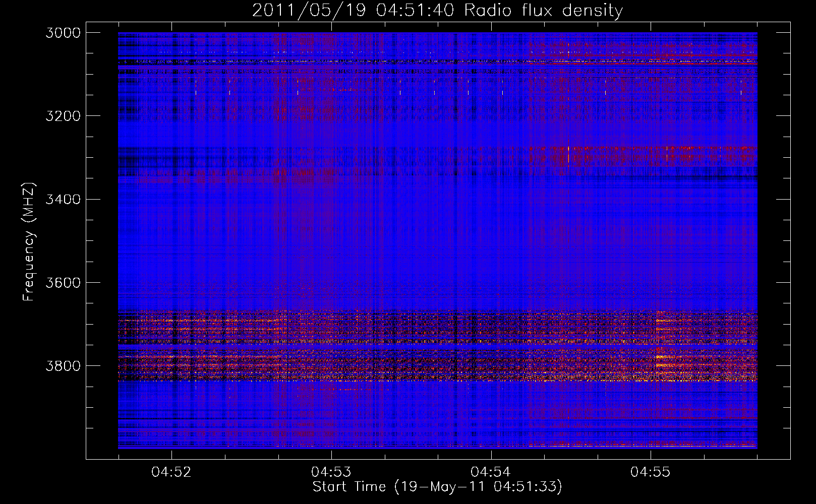This screenshot has height=504, width=816.
Task: Click the 3200 frequency axis label
Action: tap(63, 116)
